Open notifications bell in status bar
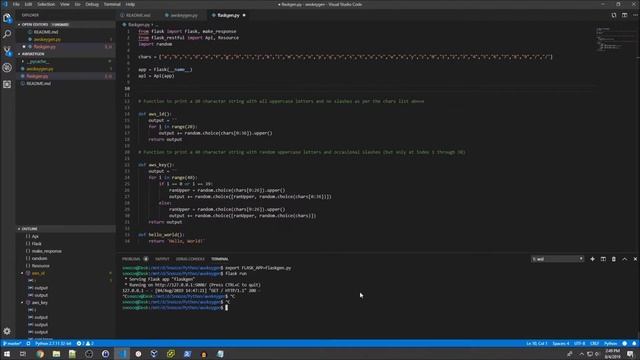The width and height of the screenshot is (640, 360). point(634,343)
